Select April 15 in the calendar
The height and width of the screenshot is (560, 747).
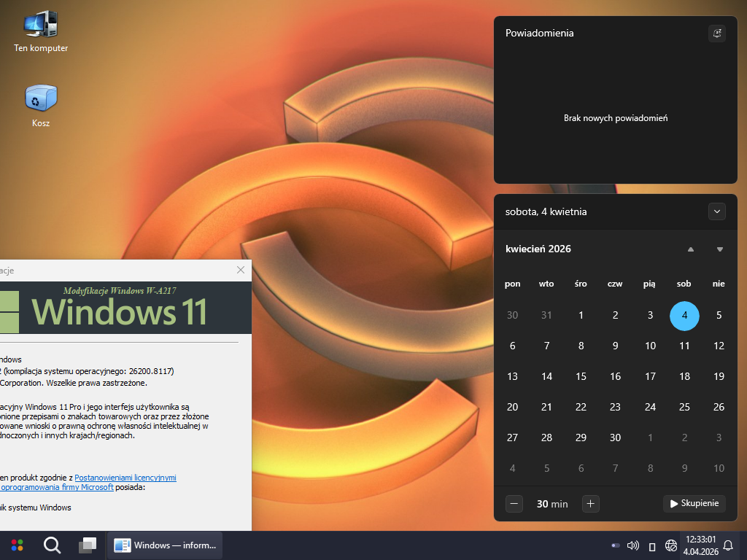581,376
